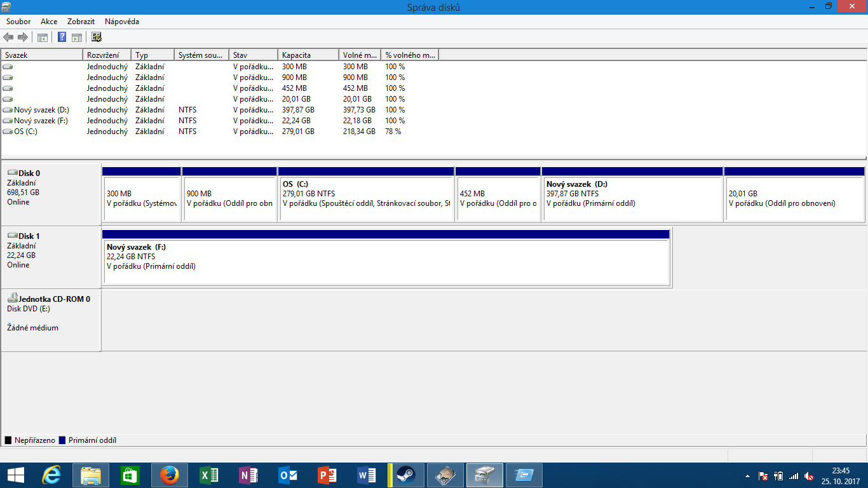Click the show/hide console tree toolbar icon

(x=43, y=37)
